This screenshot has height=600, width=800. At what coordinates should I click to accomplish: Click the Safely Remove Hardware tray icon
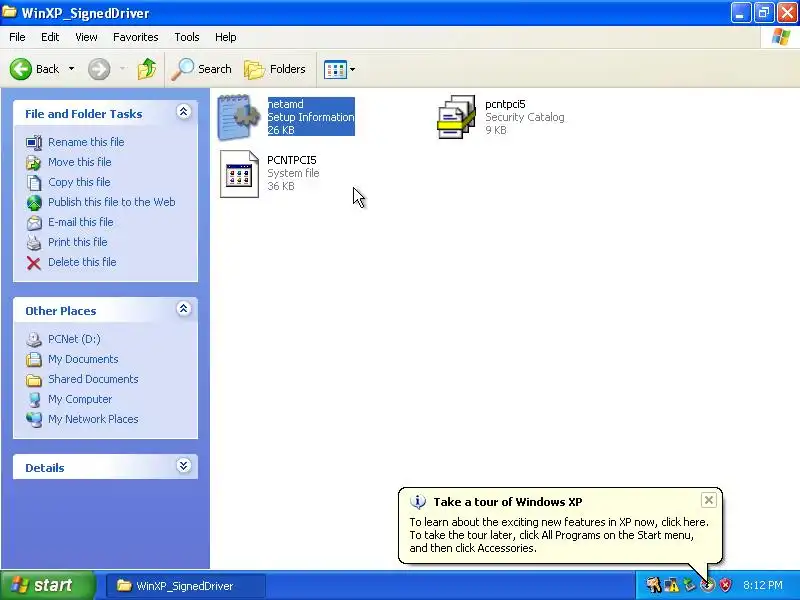coord(689,585)
